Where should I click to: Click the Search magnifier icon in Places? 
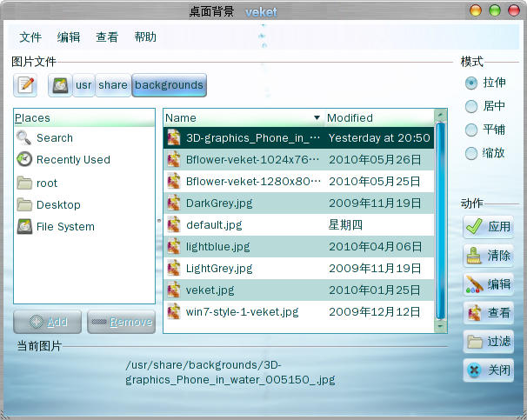click(24, 137)
